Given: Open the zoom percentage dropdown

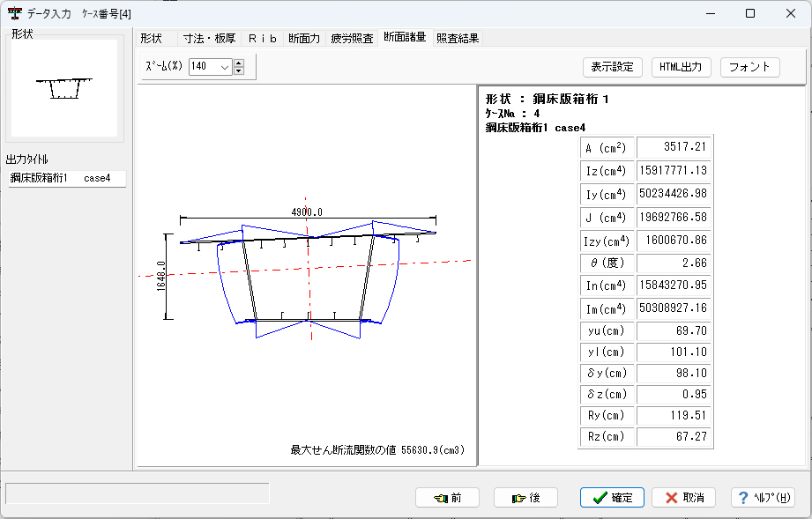Looking at the screenshot, I should coord(225,66).
